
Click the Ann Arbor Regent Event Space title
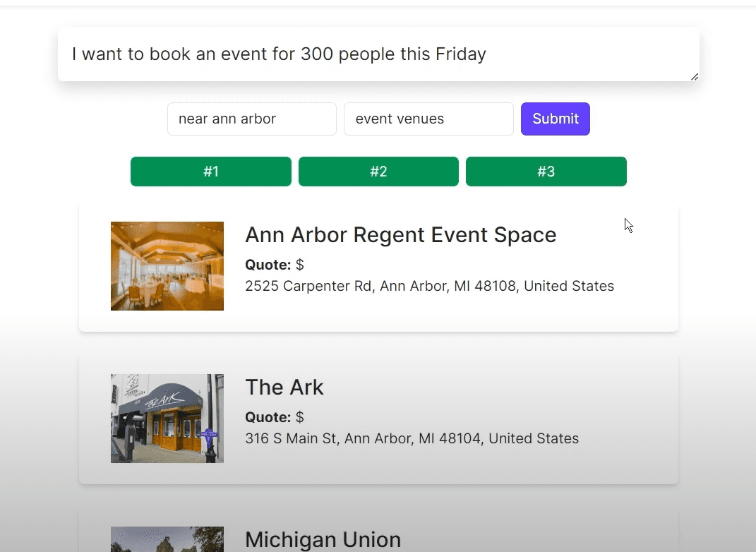pyautogui.click(x=400, y=235)
